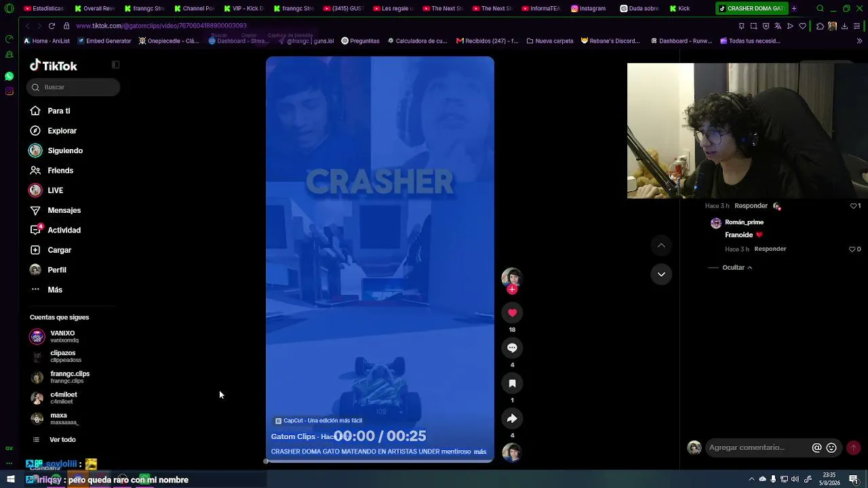Open Instagram in the browser sidebar

pos(9,91)
